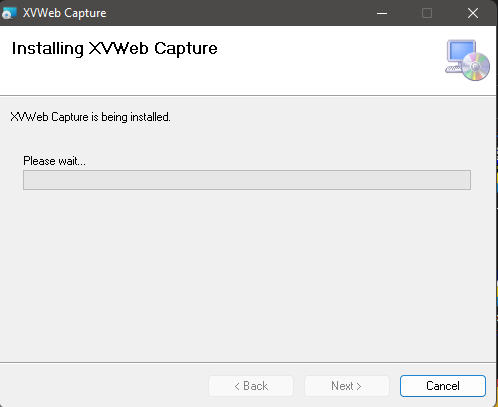
Task: Click the XVWeb Capture title bar app icon
Action: point(9,13)
